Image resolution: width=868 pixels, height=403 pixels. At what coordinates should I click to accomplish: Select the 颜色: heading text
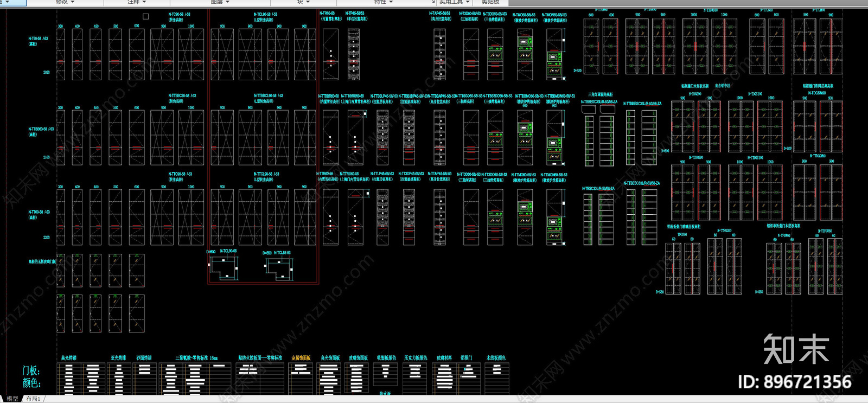tap(31, 383)
